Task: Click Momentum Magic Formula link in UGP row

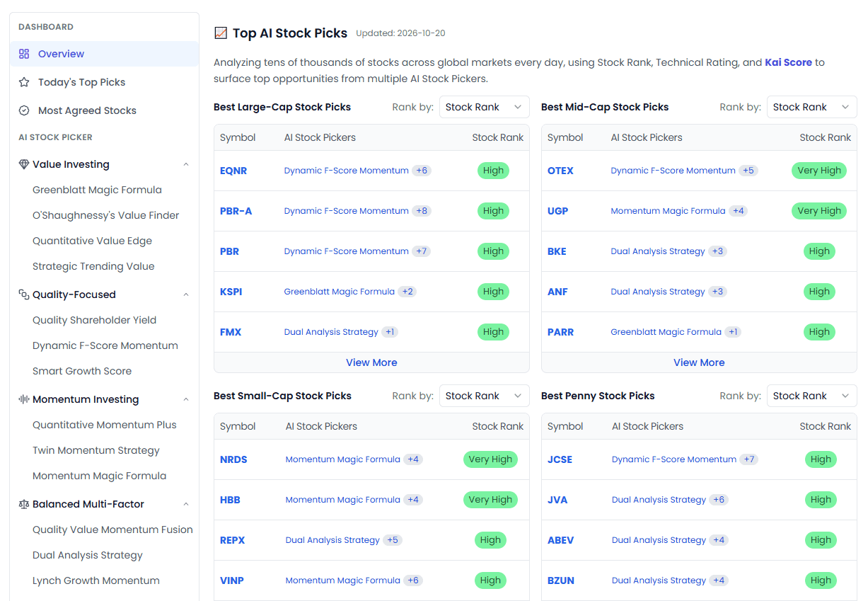Action: click(668, 211)
